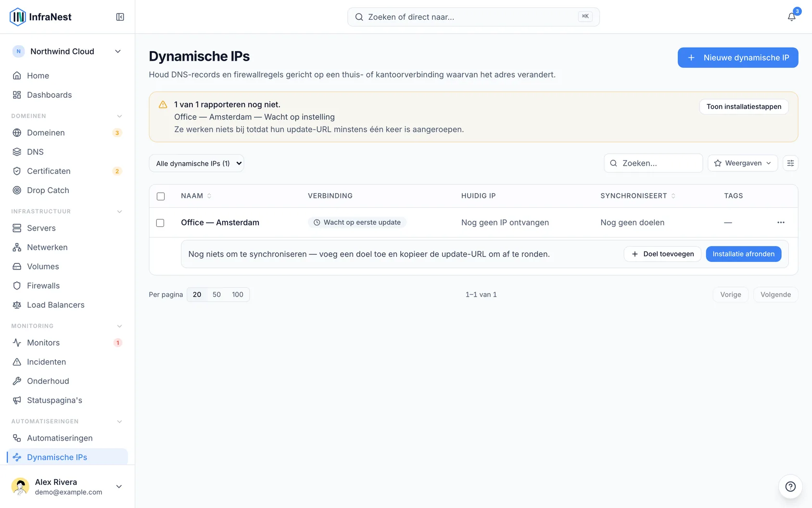Viewport: 812px width, 508px height.
Task: Set per pagina to 50
Action: pos(216,294)
